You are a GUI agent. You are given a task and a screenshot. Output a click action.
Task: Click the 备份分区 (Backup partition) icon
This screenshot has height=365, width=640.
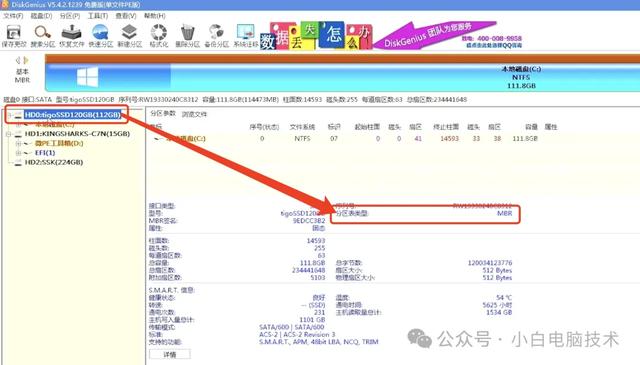pos(216,36)
